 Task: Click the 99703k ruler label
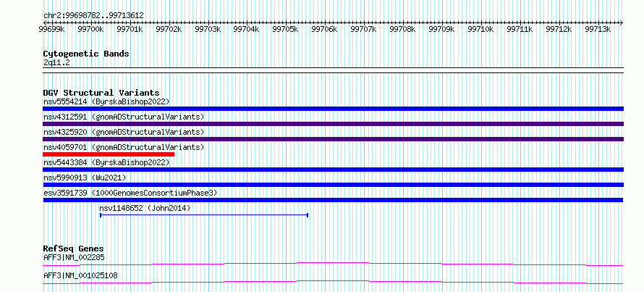coord(208,29)
